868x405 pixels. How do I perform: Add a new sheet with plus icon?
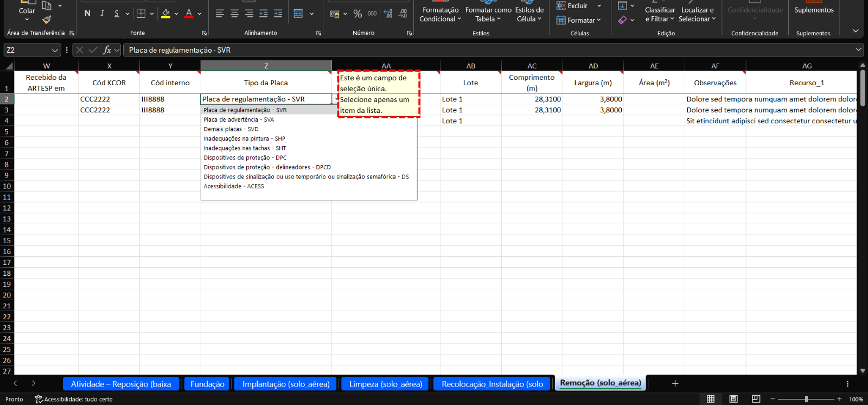[675, 383]
